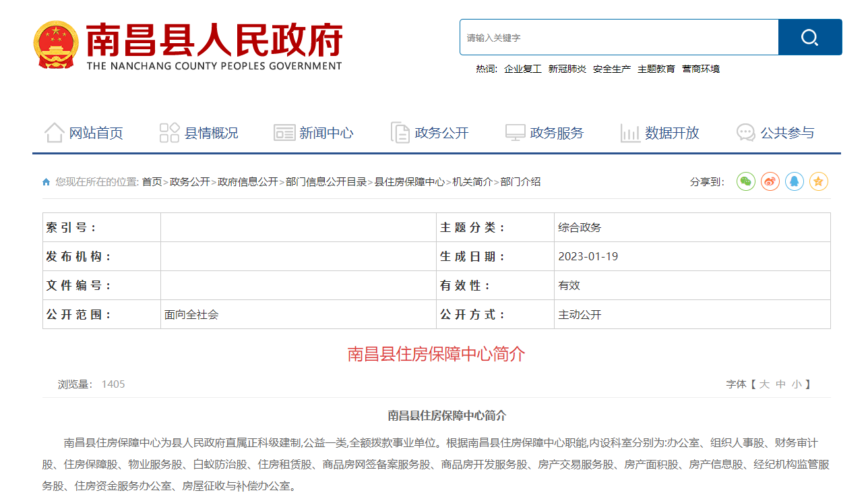Open 公共参与 navigation menu

tap(775, 133)
